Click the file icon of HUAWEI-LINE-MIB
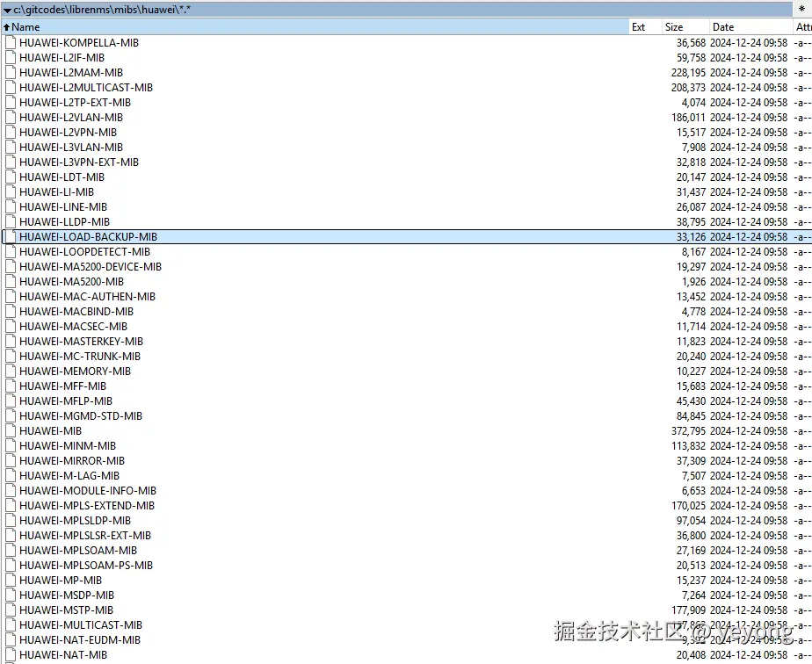This screenshot has height=664, width=812. pyautogui.click(x=11, y=207)
